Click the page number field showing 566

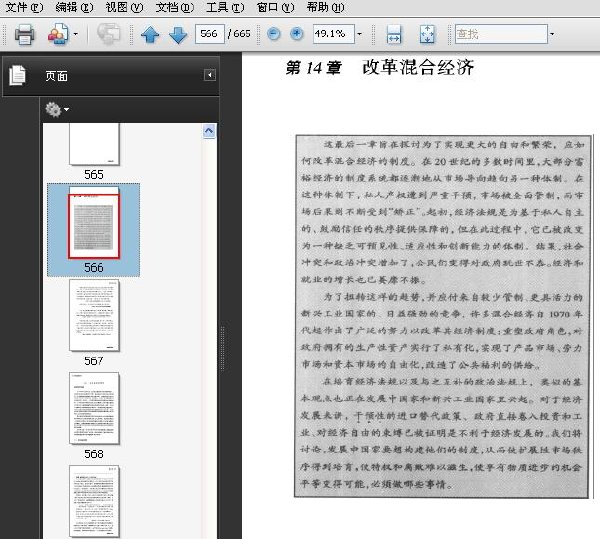click(x=209, y=34)
